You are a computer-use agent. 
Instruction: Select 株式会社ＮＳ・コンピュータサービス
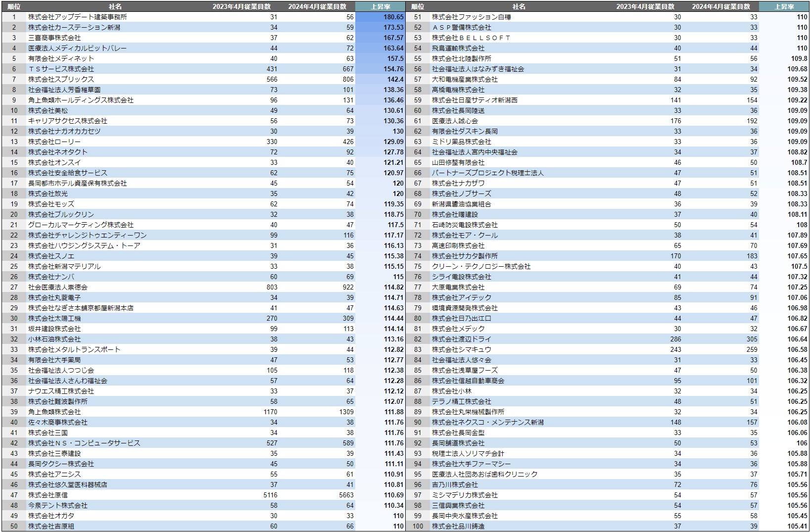point(84,443)
